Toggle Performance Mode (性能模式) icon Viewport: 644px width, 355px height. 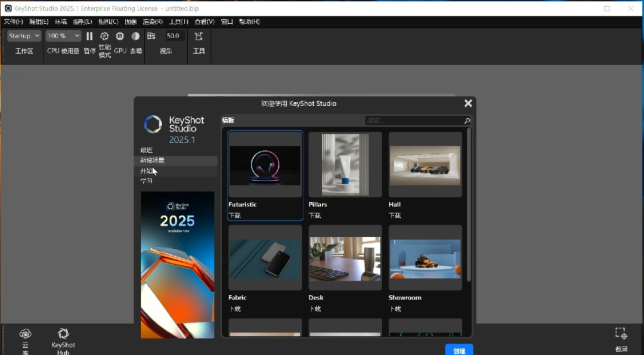tap(104, 36)
